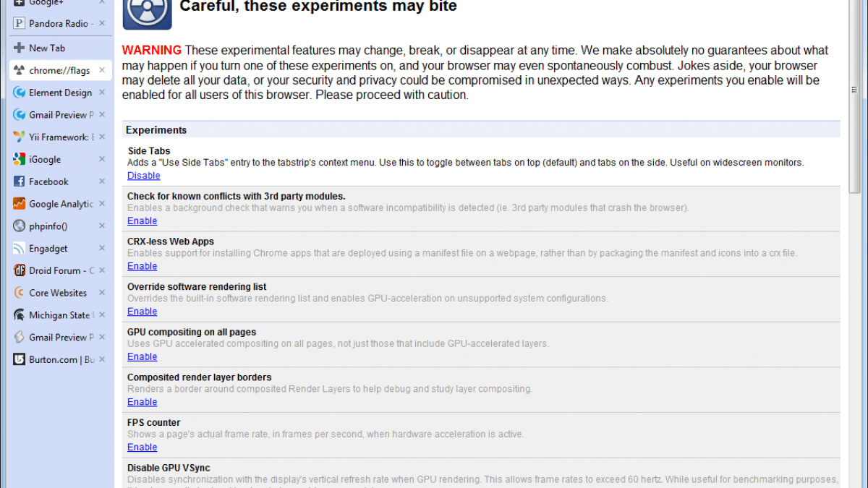Enable Override software rendering list

pyautogui.click(x=142, y=311)
